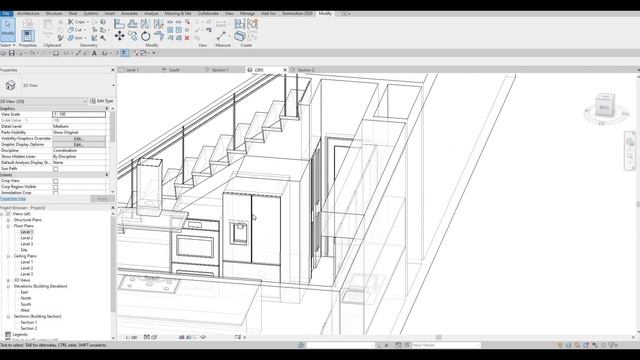This screenshot has height=360, width=640.
Task: Click the Mirror Pick Axis tool
Action: click(x=145, y=24)
